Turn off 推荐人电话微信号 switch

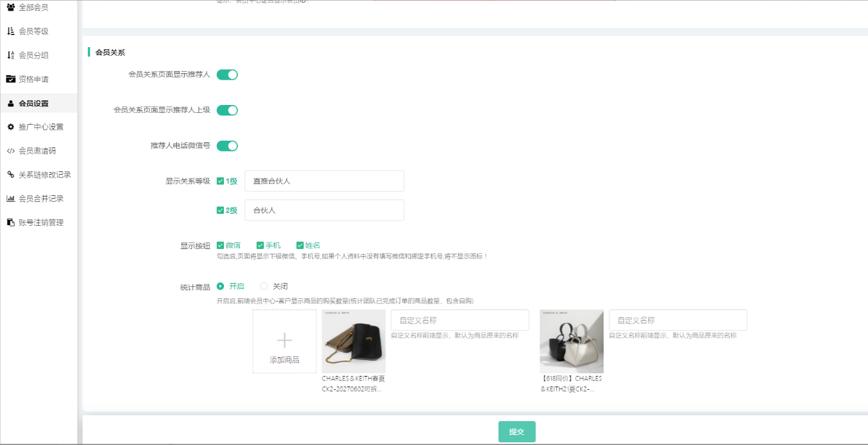point(227,146)
